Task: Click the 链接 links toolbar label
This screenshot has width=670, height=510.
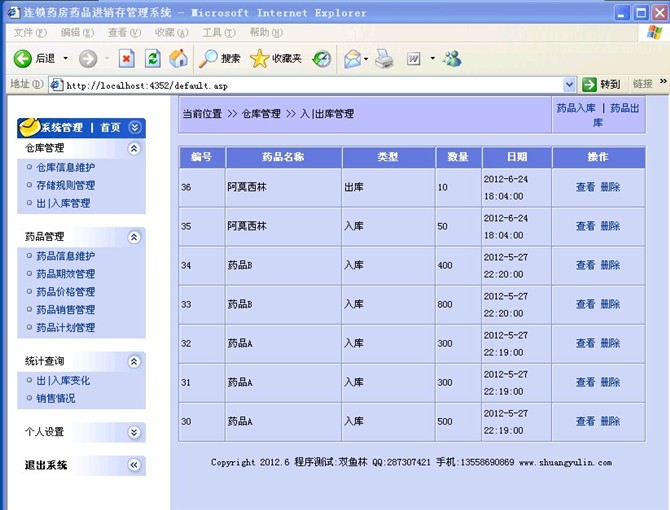Action: (x=643, y=84)
